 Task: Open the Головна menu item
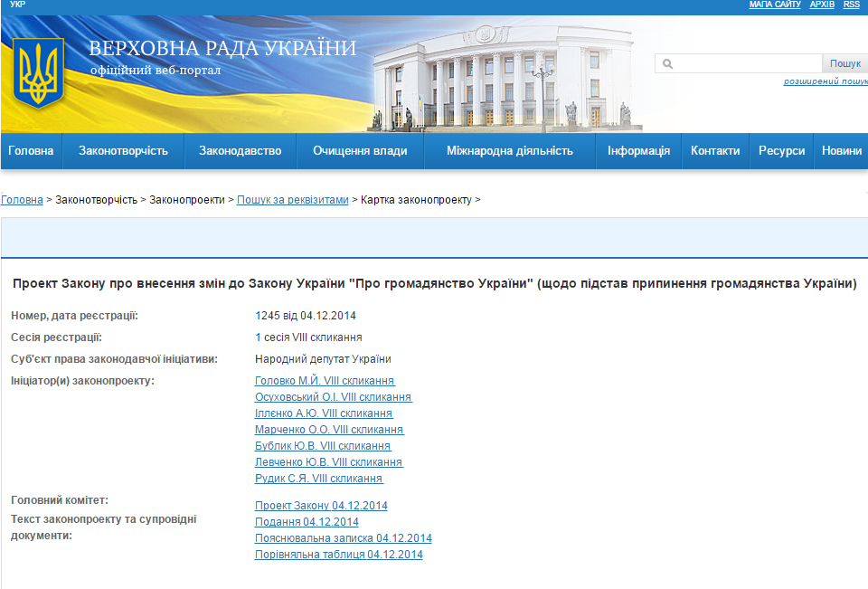pyautogui.click(x=31, y=151)
